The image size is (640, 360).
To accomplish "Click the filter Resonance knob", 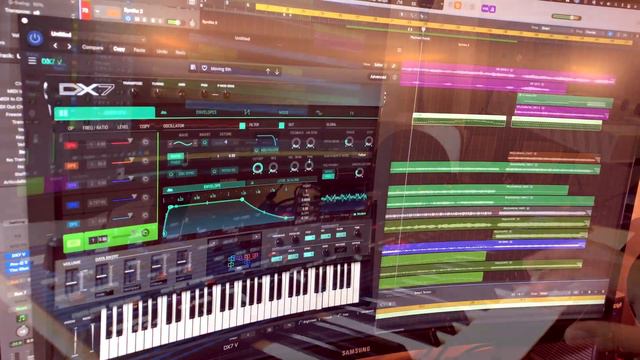I will [x=273, y=167].
